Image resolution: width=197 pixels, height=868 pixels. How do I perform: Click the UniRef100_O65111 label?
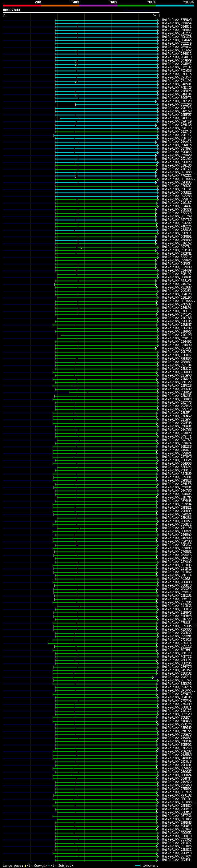[x=177, y=599]
